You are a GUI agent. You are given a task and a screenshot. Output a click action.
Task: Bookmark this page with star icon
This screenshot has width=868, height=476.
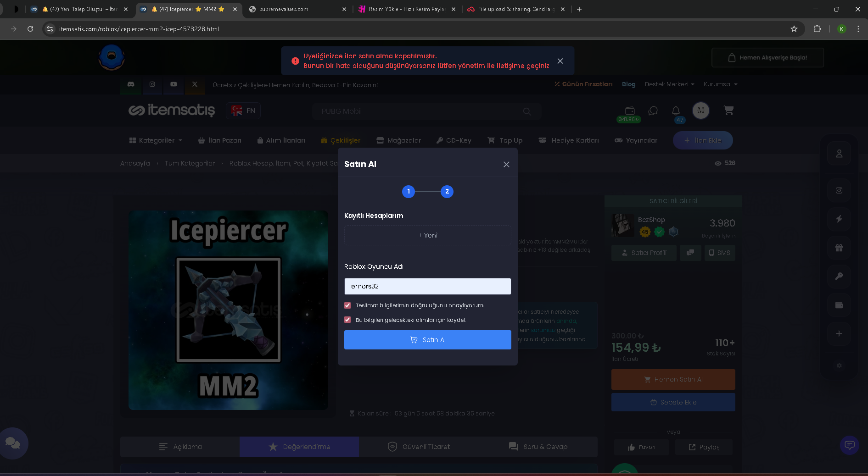(794, 29)
